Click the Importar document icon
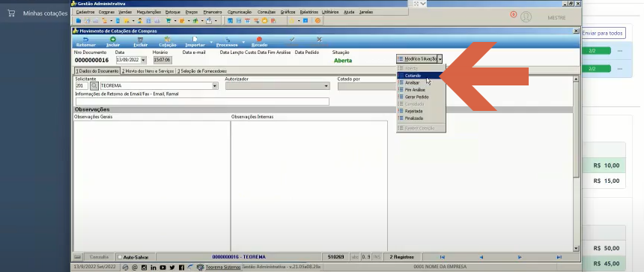This screenshot has width=644, height=272. tap(195, 40)
